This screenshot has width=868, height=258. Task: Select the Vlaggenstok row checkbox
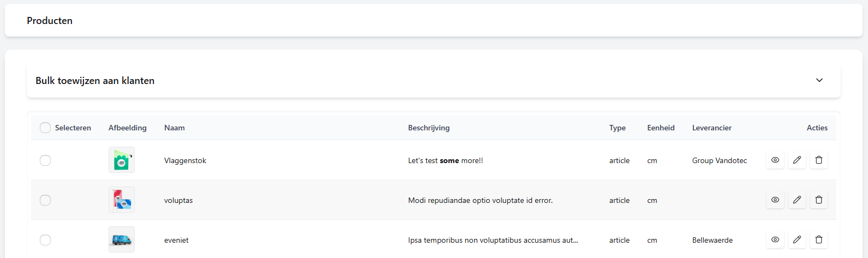pyautogui.click(x=45, y=160)
